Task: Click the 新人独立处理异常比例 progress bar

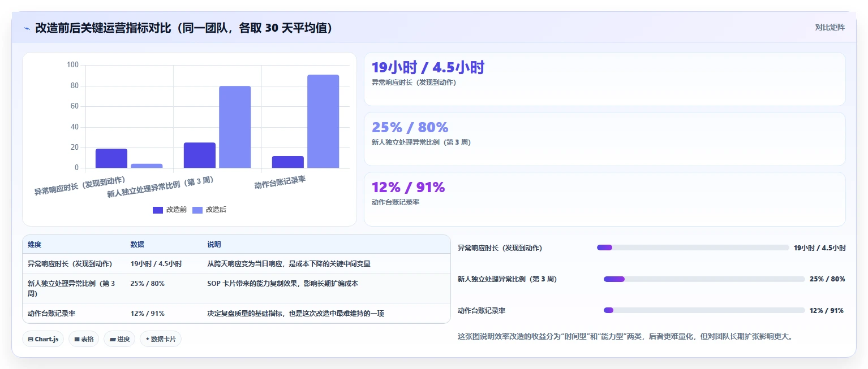Action: coord(704,279)
